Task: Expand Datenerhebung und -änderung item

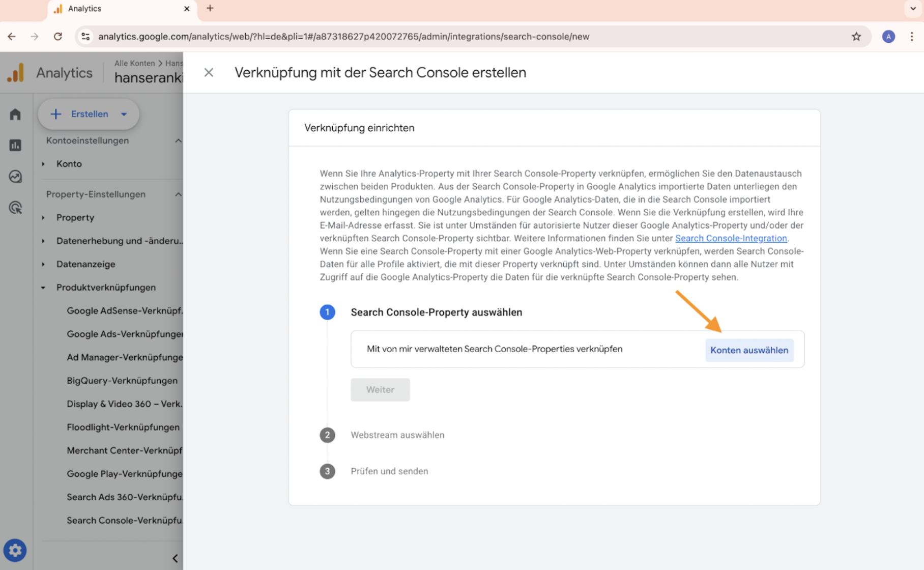Action: 43,241
